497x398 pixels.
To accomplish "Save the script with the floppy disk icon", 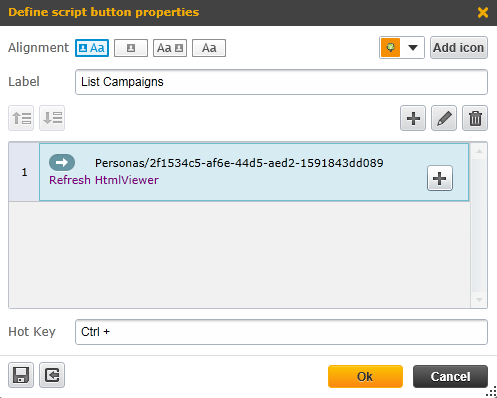I will pyautogui.click(x=21, y=375).
